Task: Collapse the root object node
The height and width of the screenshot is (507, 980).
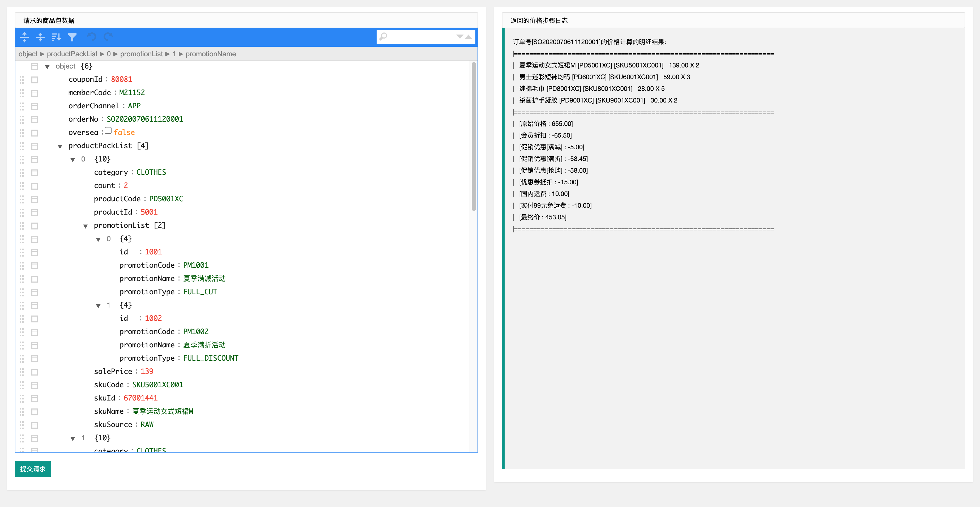Action: tap(47, 67)
